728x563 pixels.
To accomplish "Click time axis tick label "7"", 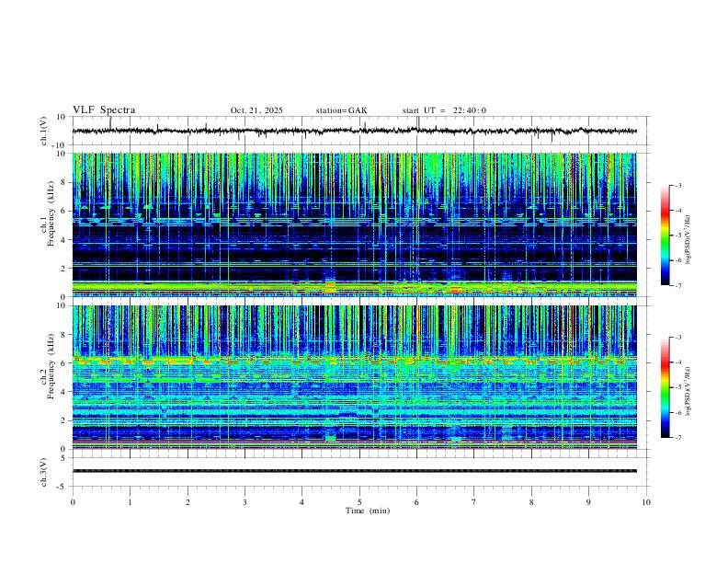I will click(x=474, y=502).
